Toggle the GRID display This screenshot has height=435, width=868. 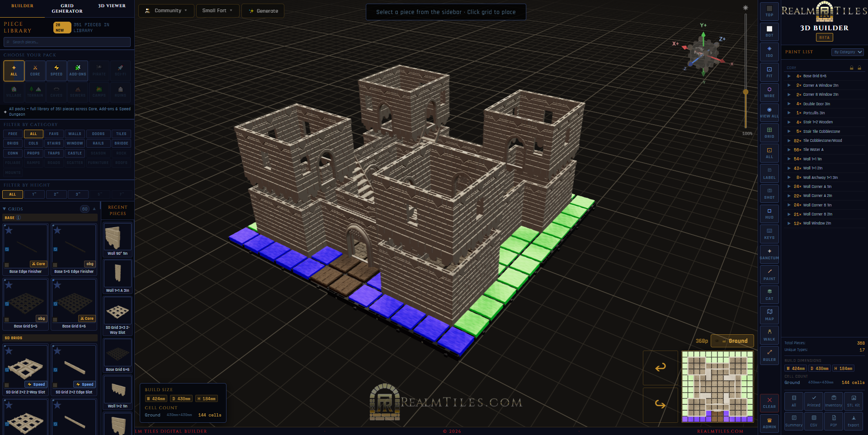click(769, 133)
